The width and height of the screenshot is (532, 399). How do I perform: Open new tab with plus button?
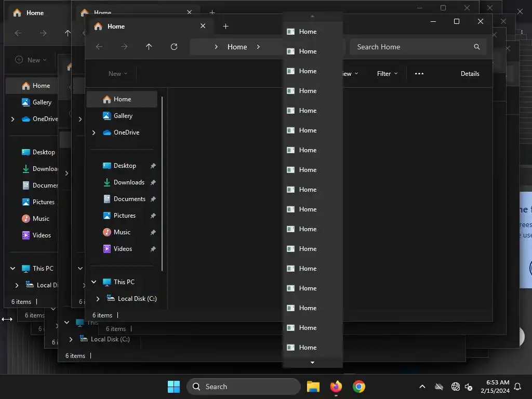[x=225, y=26]
